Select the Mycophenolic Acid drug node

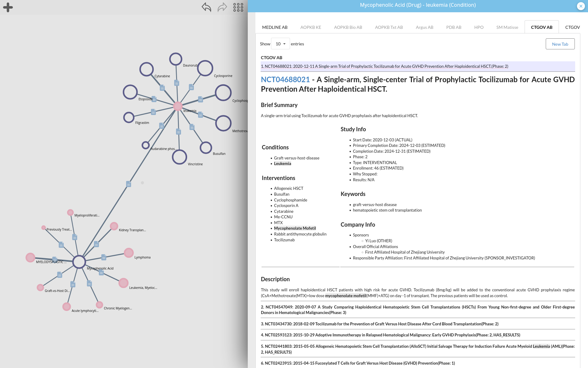pos(79,262)
